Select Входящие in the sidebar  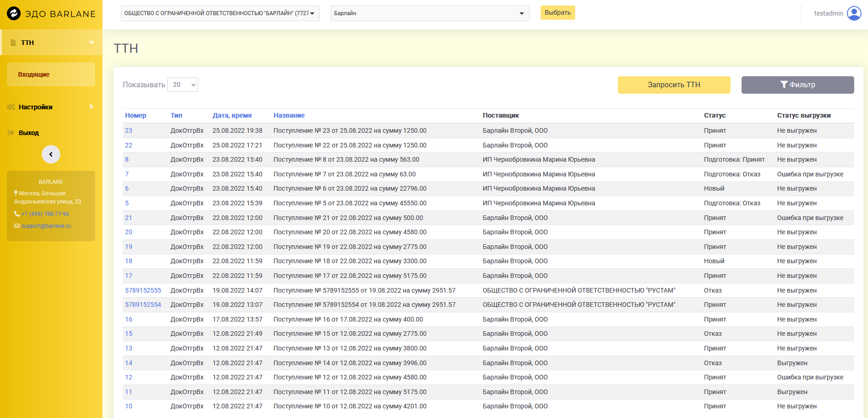[x=51, y=74]
